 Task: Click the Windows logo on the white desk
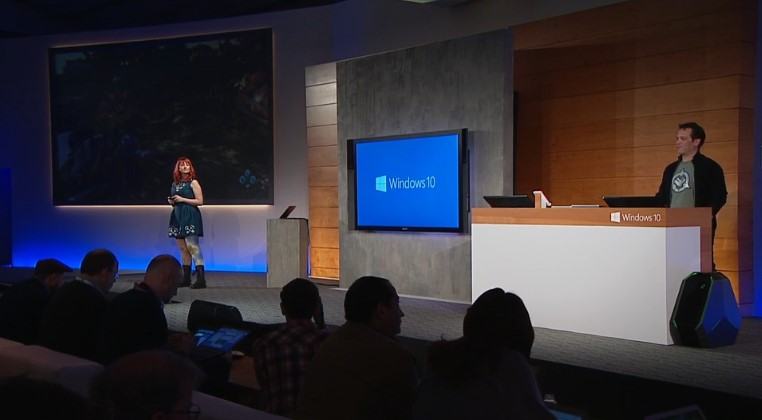click(x=615, y=217)
